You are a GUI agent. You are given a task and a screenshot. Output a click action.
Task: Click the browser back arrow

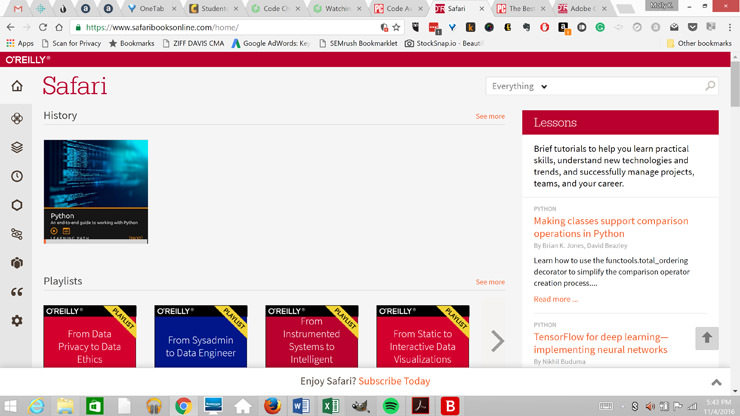pyautogui.click(x=10, y=27)
